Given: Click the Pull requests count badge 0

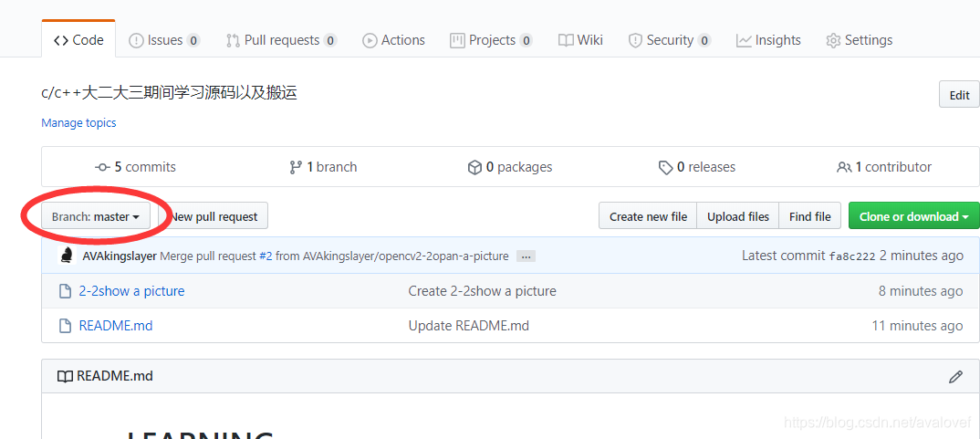Looking at the screenshot, I should pos(330,41).
